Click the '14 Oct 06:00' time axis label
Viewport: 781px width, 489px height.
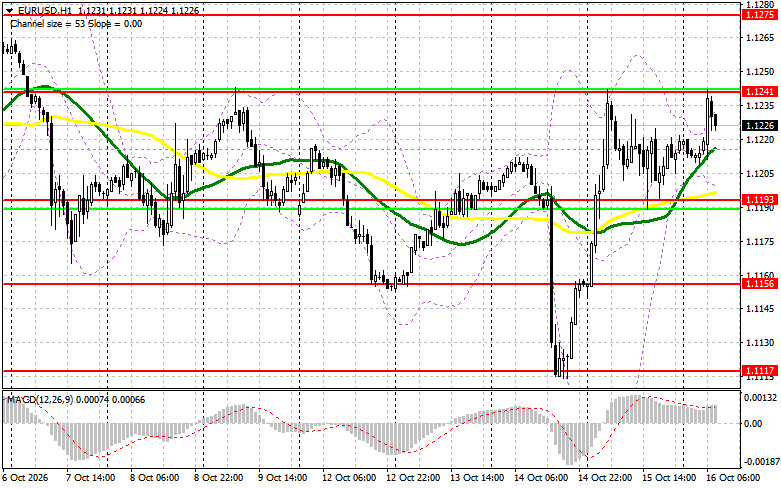click(x=540, y=478)
